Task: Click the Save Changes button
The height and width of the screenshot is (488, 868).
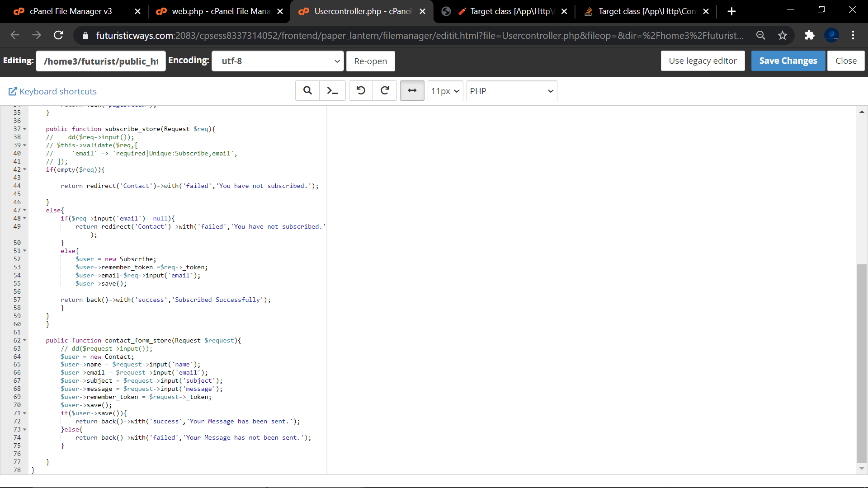Action: (x=788, y=61)
